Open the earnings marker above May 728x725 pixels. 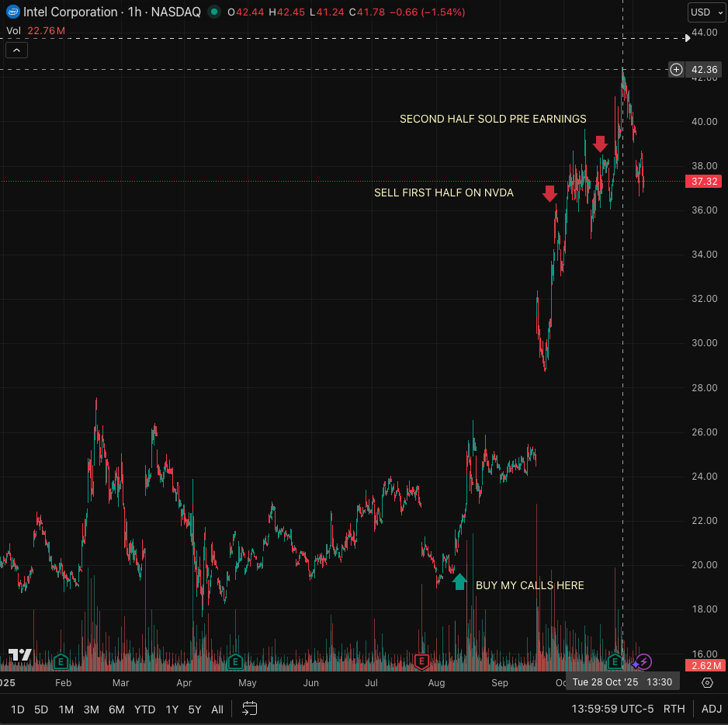point(235,661)
